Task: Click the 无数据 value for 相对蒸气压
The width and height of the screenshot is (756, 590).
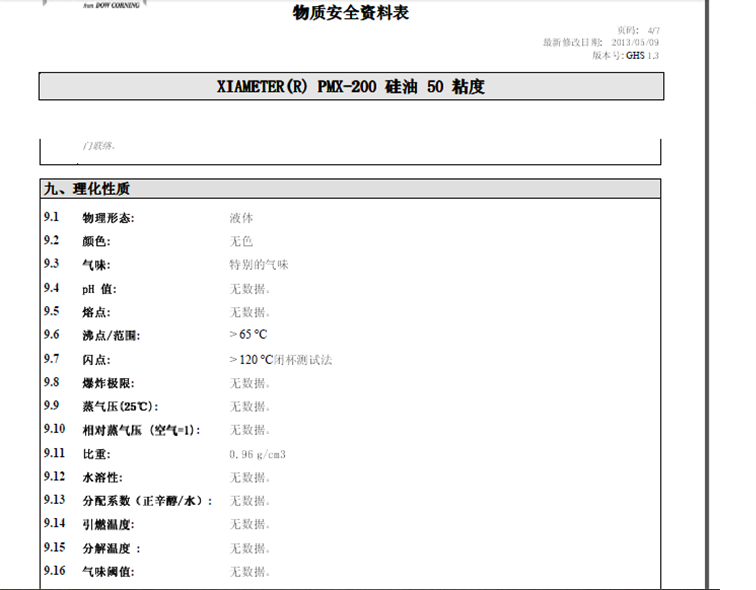Action: tap(250, 430)
